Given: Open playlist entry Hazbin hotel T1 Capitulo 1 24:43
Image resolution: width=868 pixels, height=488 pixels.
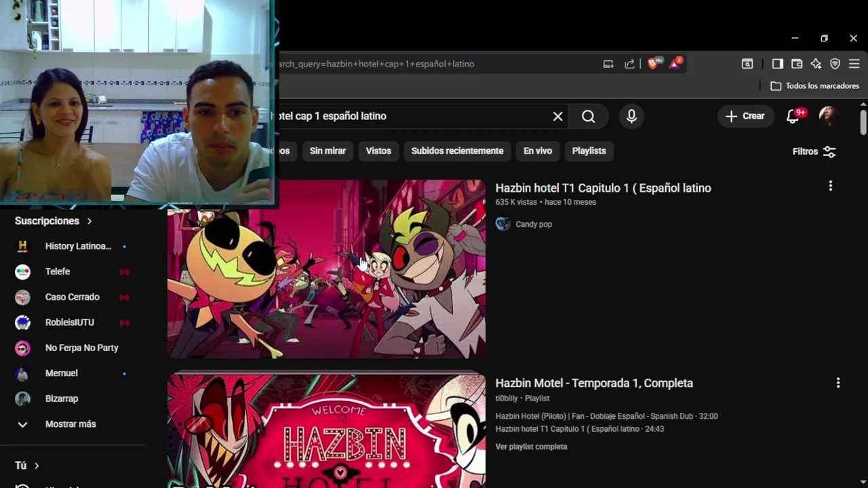Looking at the screenshot, I should coord(579,429).
